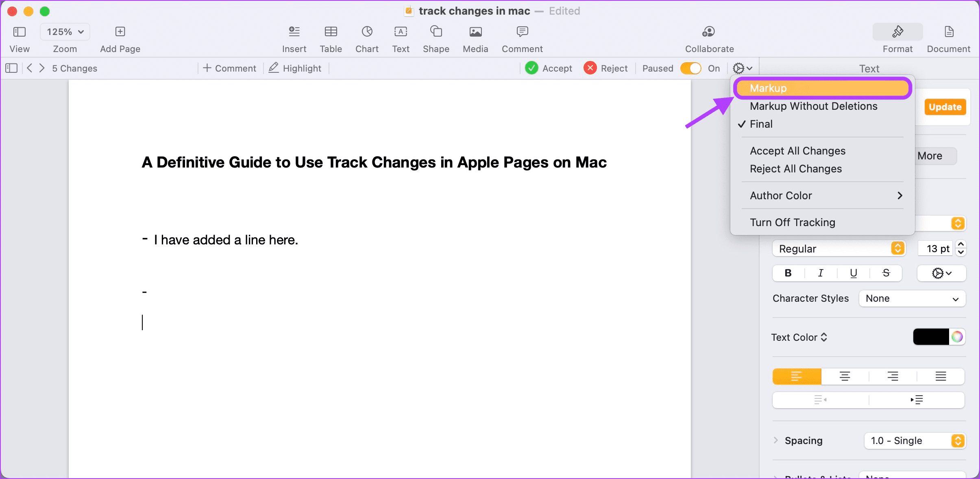Click the Zoom level percentage field
The image size is (980, 479).
(64, 32)
